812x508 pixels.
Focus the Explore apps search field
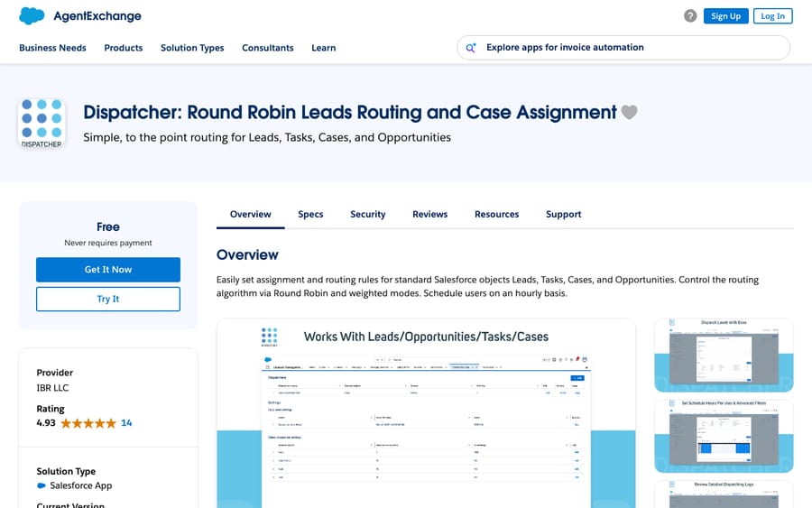click(623, 48)
